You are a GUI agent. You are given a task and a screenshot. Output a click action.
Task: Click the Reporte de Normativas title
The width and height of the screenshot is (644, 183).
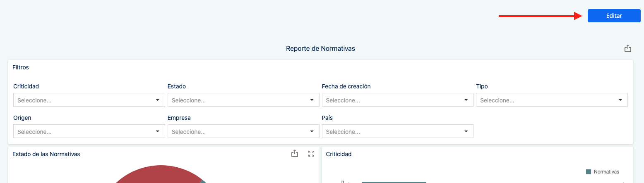pyautogui.click(x=320, y=48)
